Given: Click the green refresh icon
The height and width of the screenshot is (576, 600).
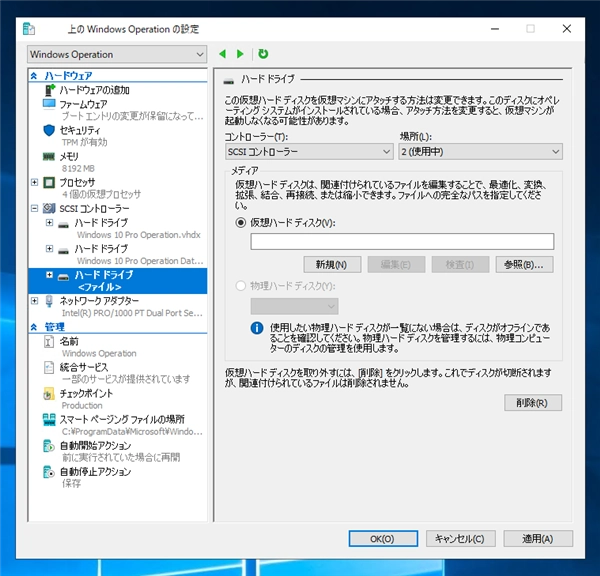Looking at the screenshot, I should [263, 54].
